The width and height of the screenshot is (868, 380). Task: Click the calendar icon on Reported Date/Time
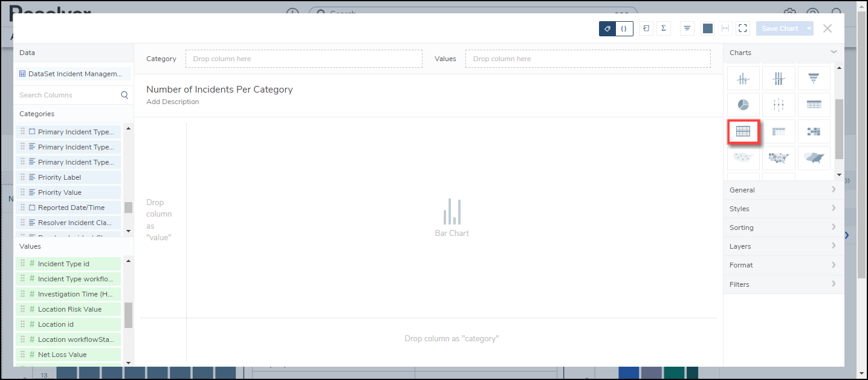(x=32, y=208)
